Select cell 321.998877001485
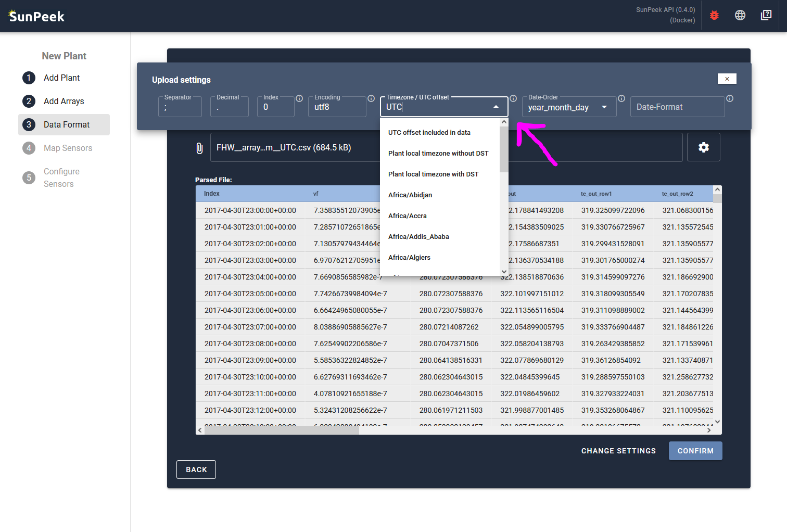This screenshot has height=532, width=787. coord(532,410)
